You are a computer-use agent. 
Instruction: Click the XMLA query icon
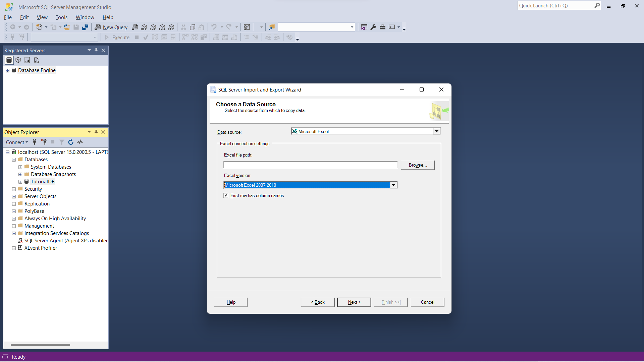[162, 27]
